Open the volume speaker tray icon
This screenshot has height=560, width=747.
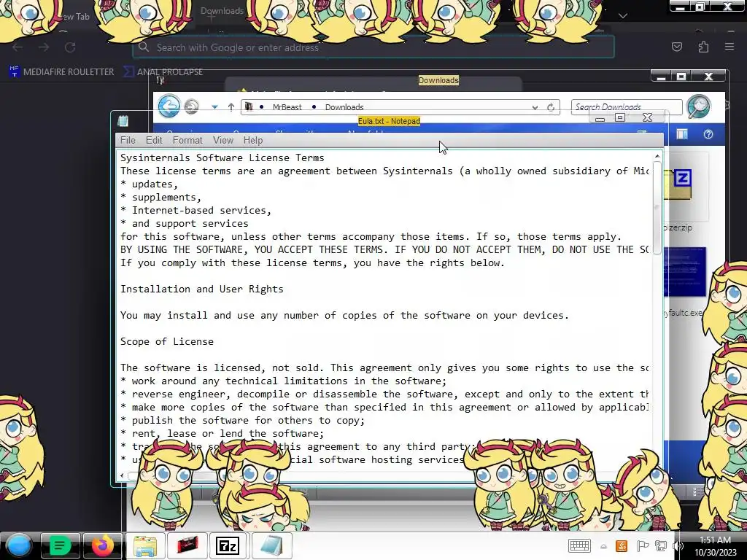pos(678,546)
